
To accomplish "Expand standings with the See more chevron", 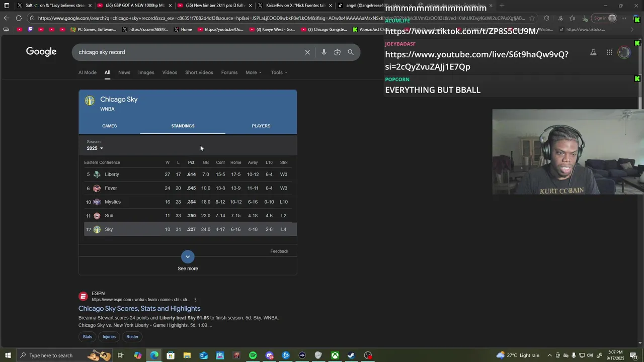I will [188, 256].
